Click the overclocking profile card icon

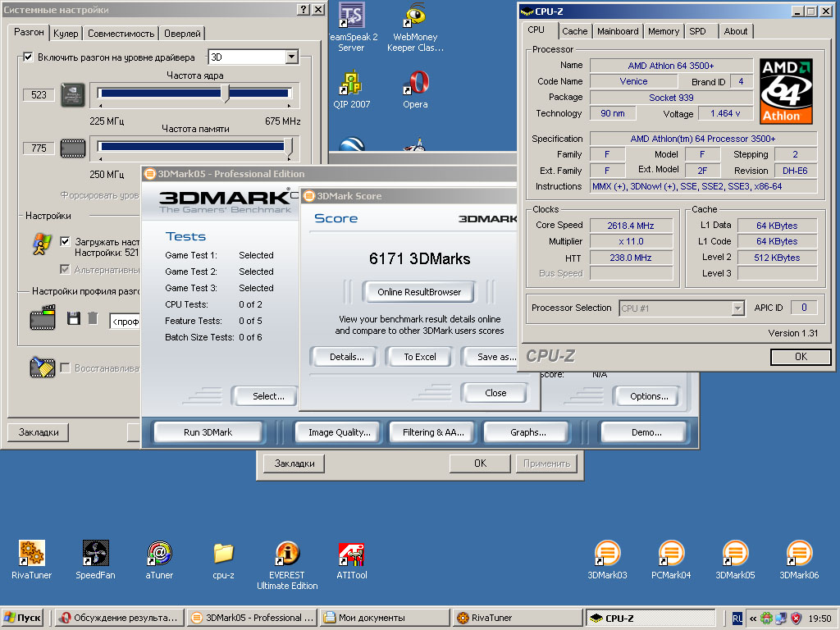[x=43, y=317]
